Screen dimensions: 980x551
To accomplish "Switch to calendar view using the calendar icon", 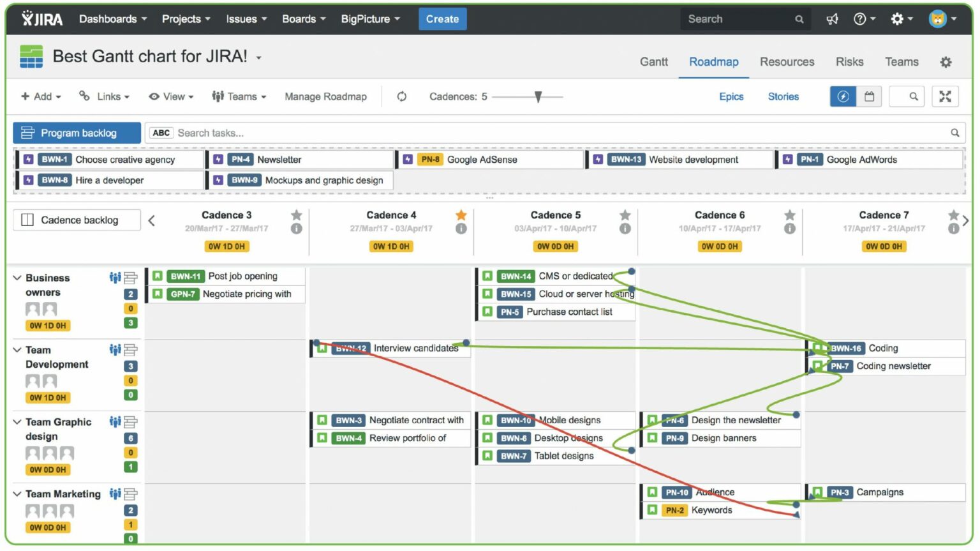I will point(869,96).
